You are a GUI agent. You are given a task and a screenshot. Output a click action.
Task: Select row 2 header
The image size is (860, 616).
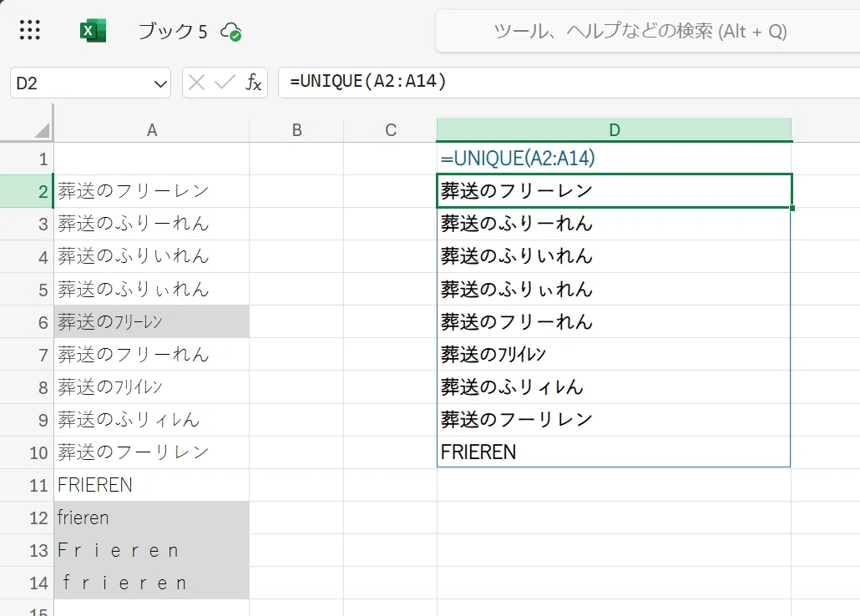tap(27, 191)
